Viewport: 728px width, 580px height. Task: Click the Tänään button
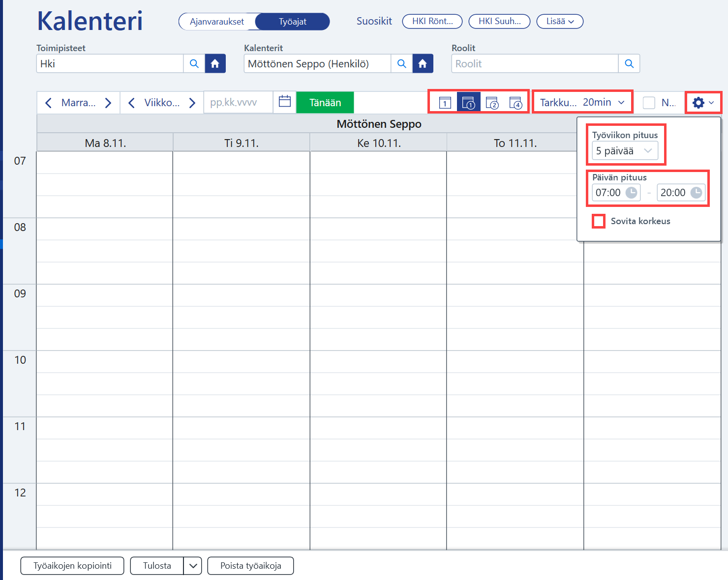coord(325,103)
